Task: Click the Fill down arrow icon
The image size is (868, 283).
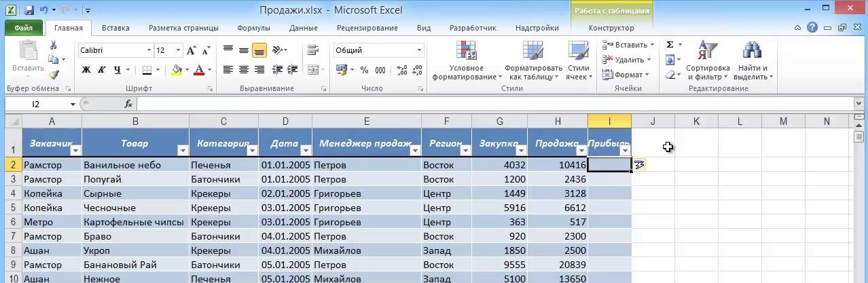Action: pyautogui.click(x=670, y=60)
